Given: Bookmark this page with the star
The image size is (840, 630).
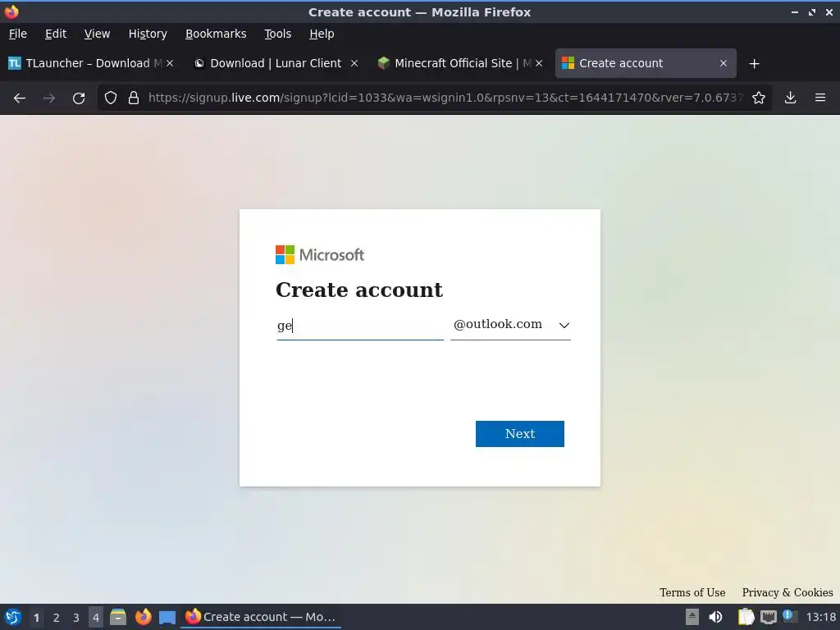Looking at the screenshot, I should click(759, 98).
